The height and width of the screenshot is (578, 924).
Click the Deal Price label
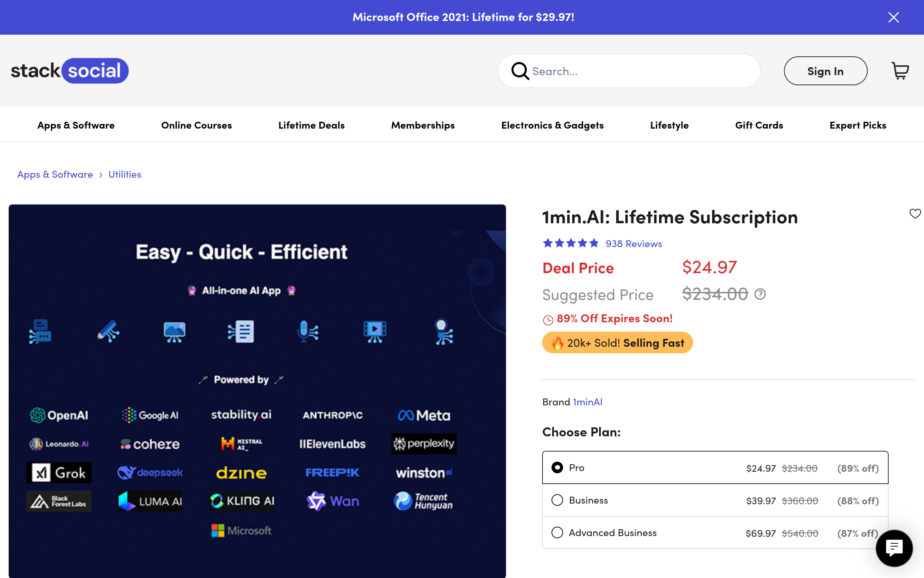click(578, 268)
